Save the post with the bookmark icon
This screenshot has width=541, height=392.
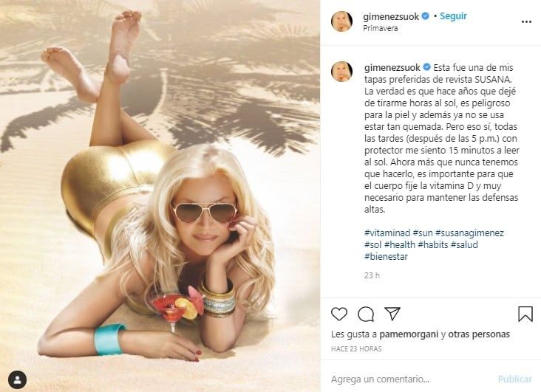tap(525, 314)
